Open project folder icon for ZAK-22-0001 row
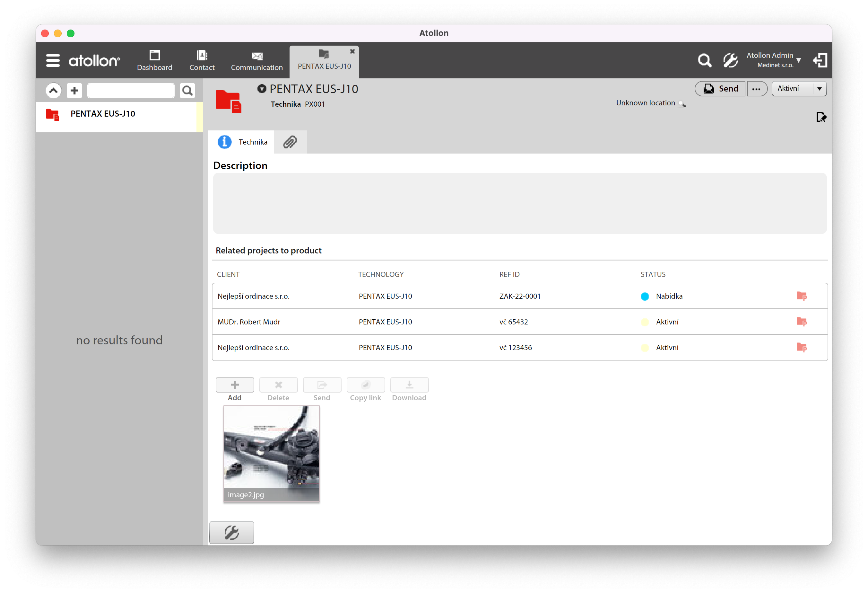The height and width of the screenshot is (593, 868). [802, 296]
